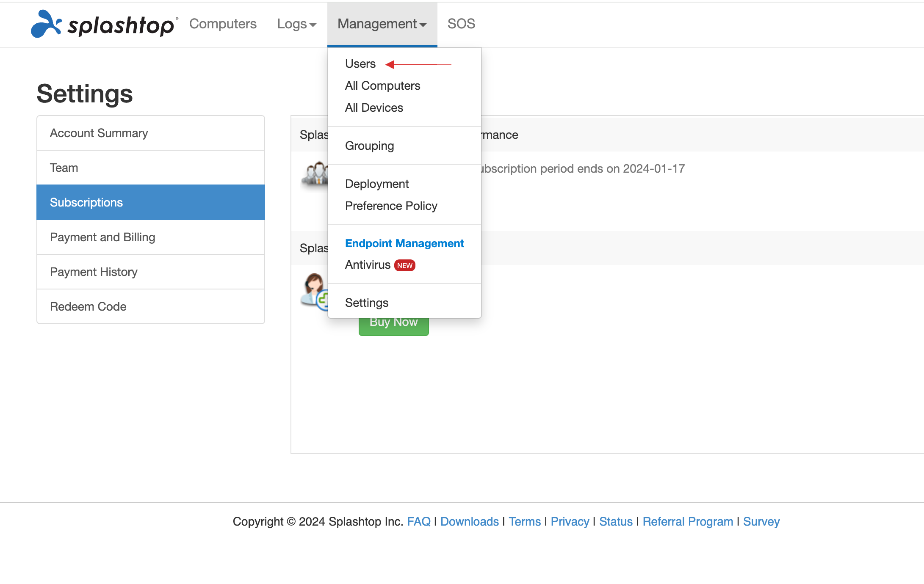The width and height of the screenshot is (924, 584).
Task: Check the Status page link
Action: tap(616, 521)
